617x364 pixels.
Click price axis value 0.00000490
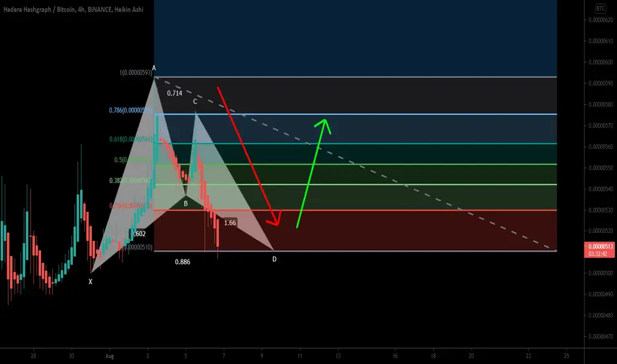(x=601, y=295)
